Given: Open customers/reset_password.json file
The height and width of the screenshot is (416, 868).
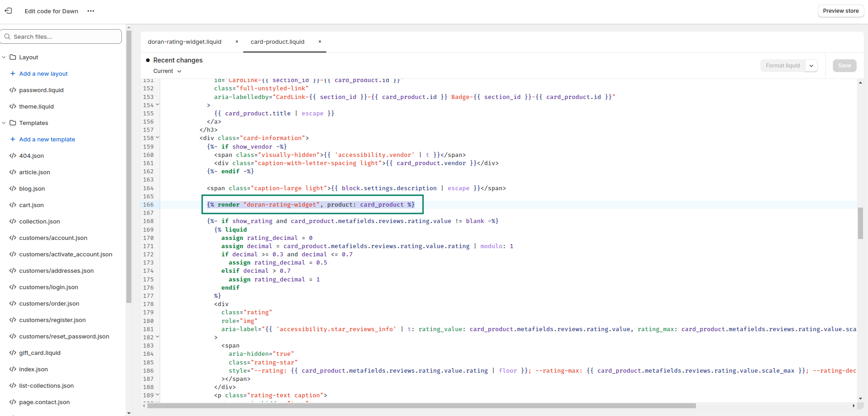Looking at the screenshot, I should (x=64, y=337).
